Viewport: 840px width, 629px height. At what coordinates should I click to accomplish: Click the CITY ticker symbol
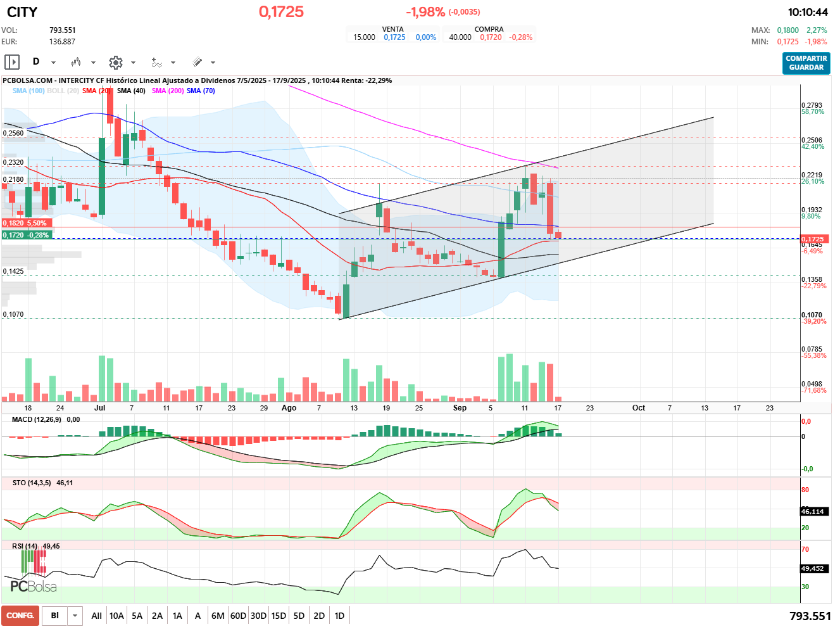point(22,12)
